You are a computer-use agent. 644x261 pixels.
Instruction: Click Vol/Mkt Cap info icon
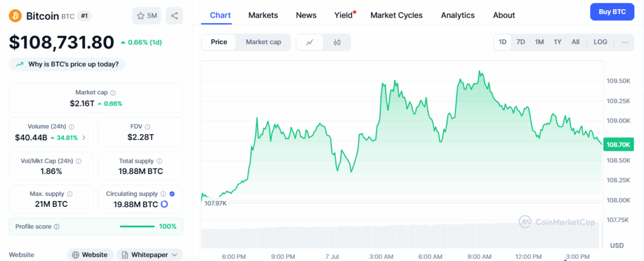(78, 161)
